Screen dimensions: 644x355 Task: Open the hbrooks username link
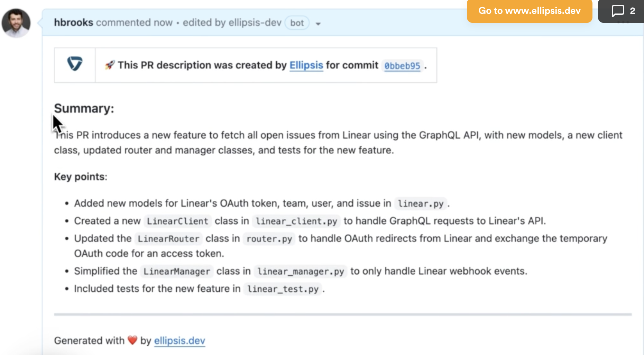[73, 22]
